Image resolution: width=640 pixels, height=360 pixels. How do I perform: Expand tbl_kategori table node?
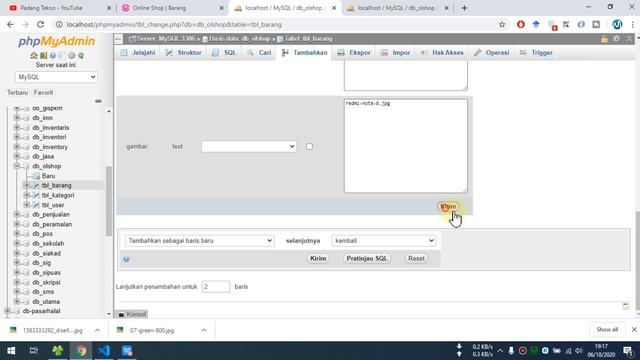(x=27, y=195)
